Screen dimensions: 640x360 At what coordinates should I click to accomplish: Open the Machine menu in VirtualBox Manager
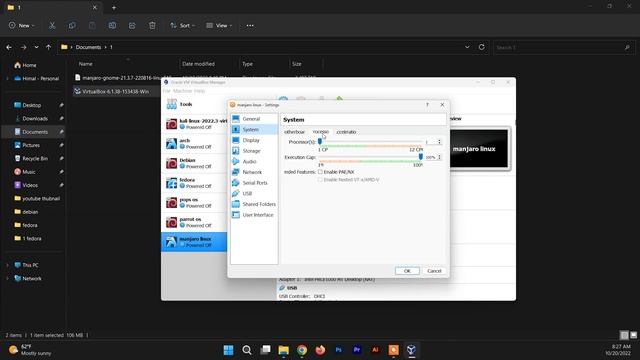point(182,91)
